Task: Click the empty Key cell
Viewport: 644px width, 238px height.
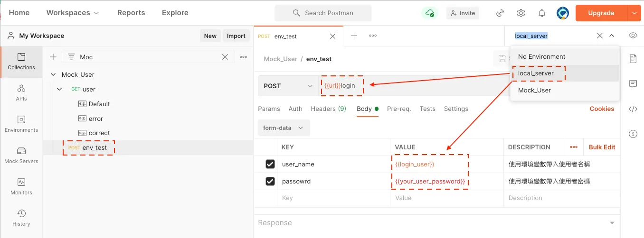Action: point(333,198)
